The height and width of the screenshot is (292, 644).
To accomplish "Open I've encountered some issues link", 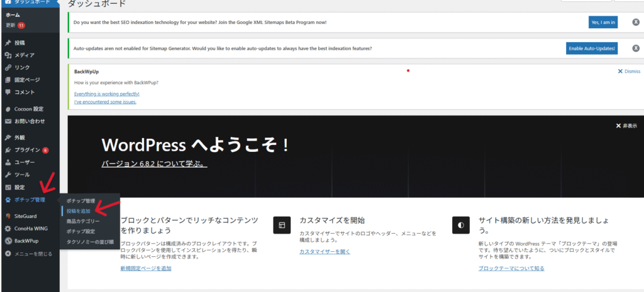I will 105,102.
